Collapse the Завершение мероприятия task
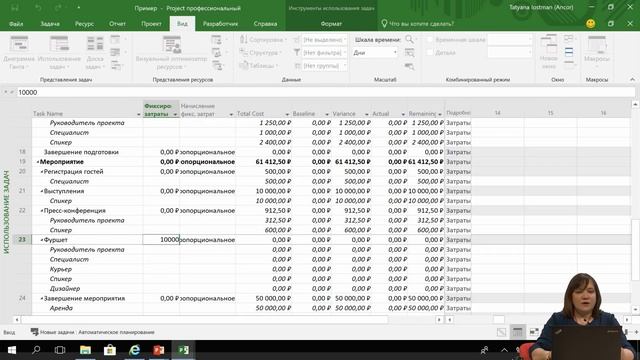 (42, 299)
